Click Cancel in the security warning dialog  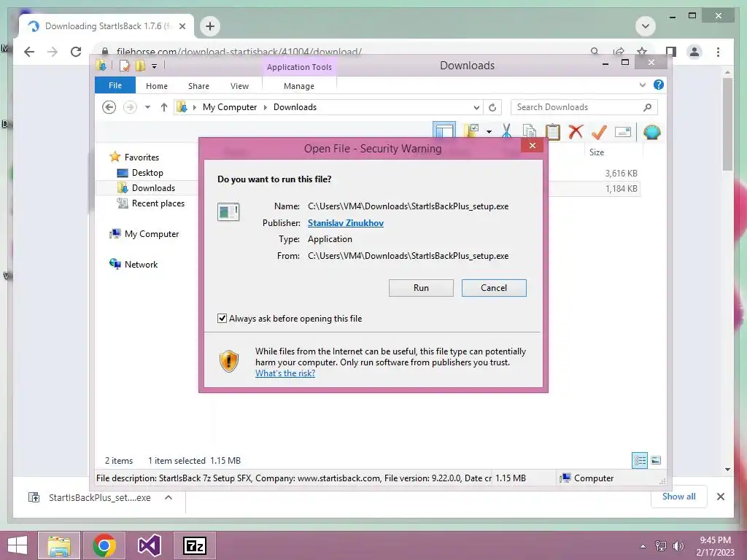pos(494,288)
